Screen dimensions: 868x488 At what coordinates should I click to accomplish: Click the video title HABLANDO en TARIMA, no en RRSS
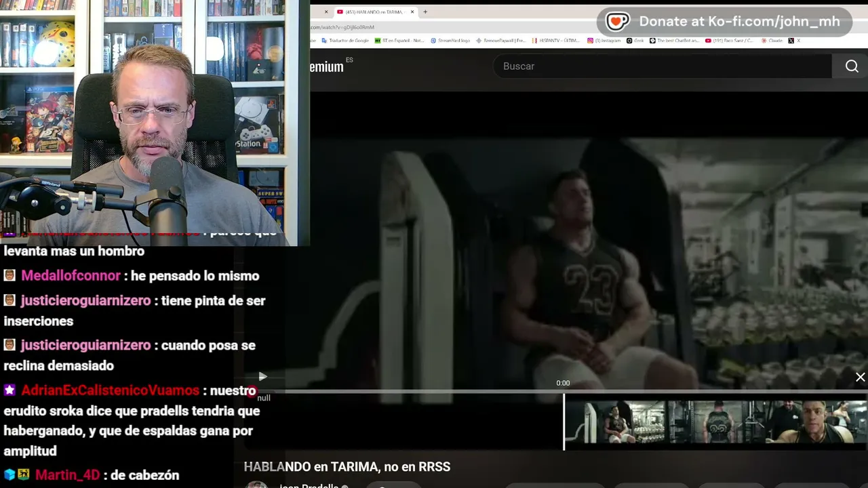tap(347, 467)
